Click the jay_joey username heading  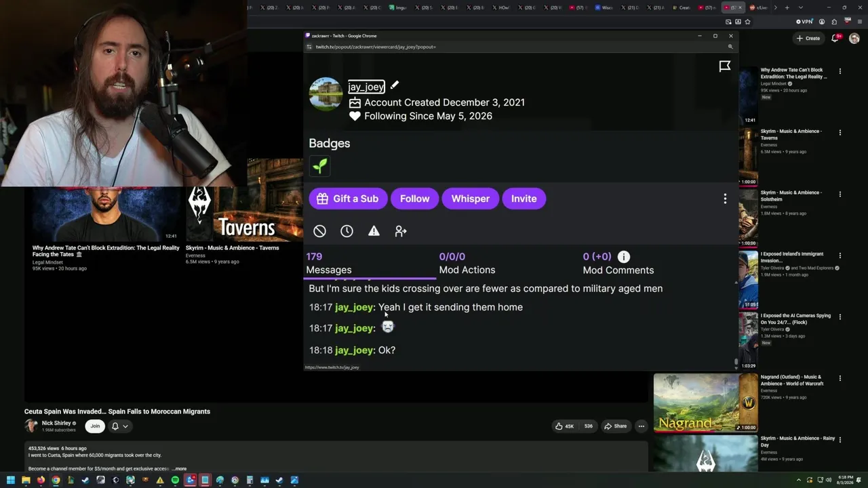point(366,87)
